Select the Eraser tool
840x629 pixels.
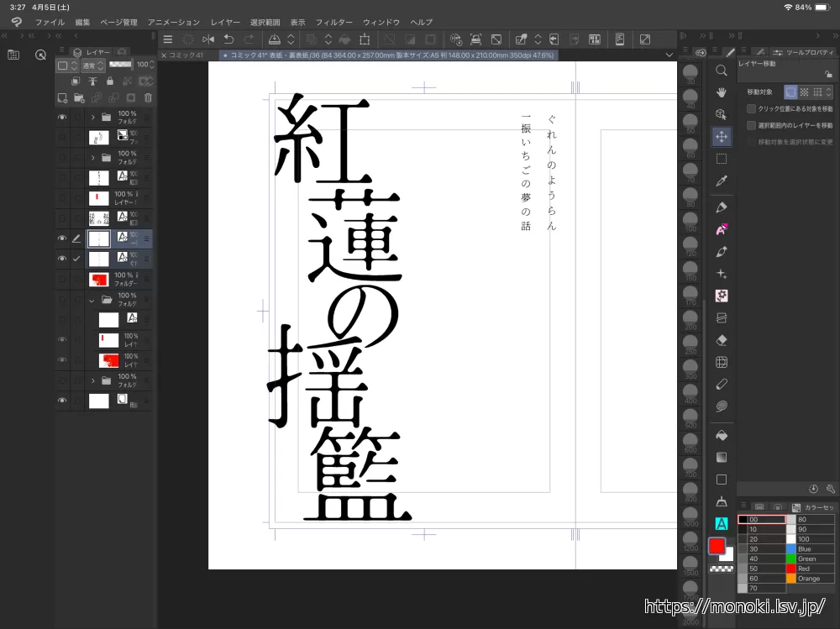click(x=721, y=340)
